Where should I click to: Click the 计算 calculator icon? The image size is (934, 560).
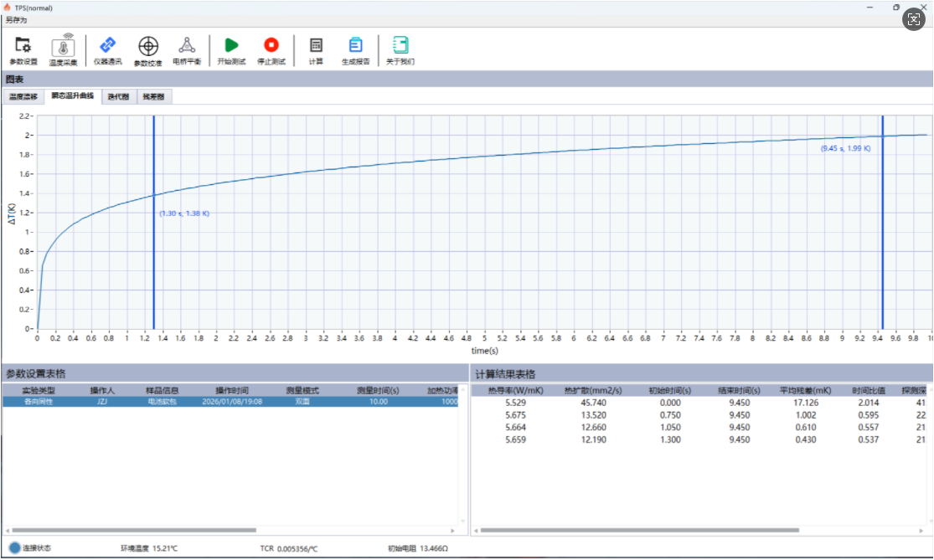coord(316,47)
